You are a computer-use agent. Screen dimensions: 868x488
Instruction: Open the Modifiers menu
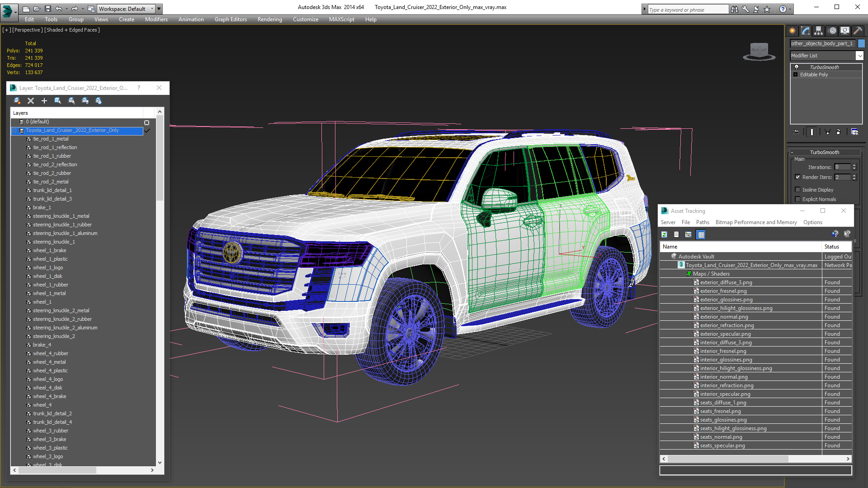[x=156, y=19]
